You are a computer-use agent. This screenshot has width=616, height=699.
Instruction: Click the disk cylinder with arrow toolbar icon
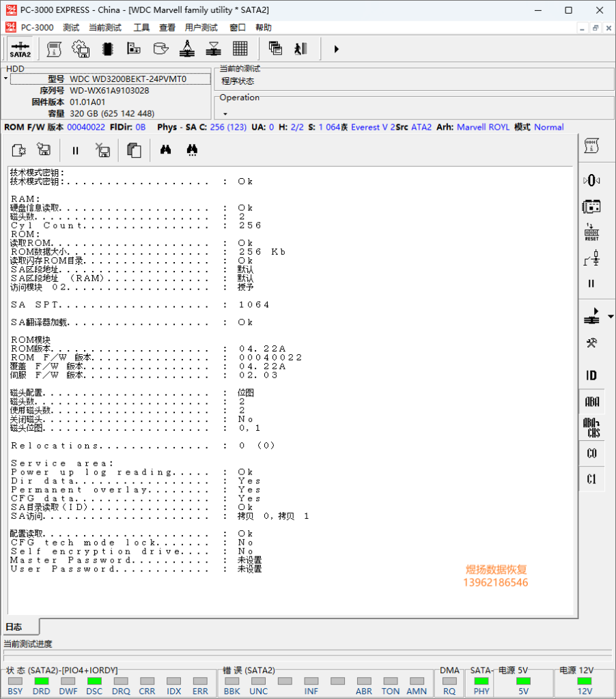coord(160,48)
